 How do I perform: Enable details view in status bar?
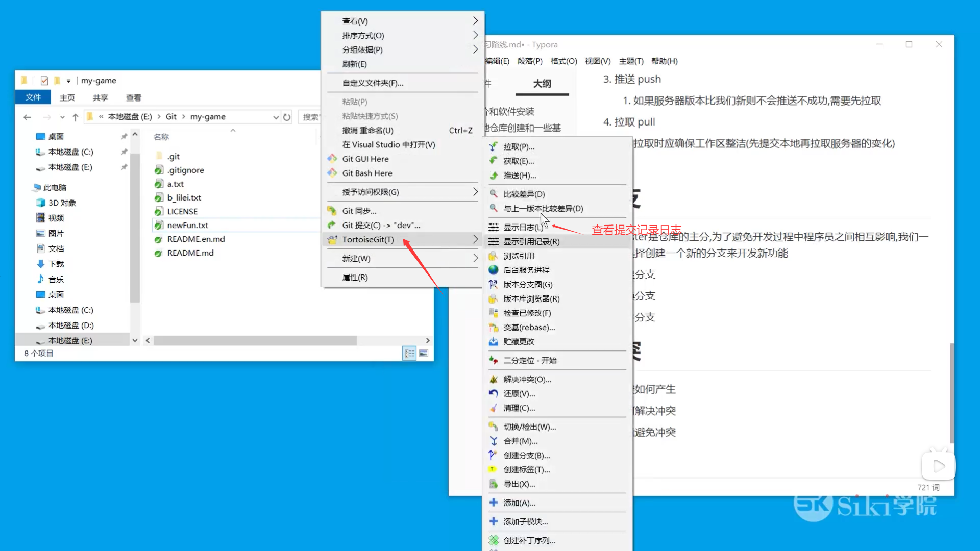pos(409,353)
